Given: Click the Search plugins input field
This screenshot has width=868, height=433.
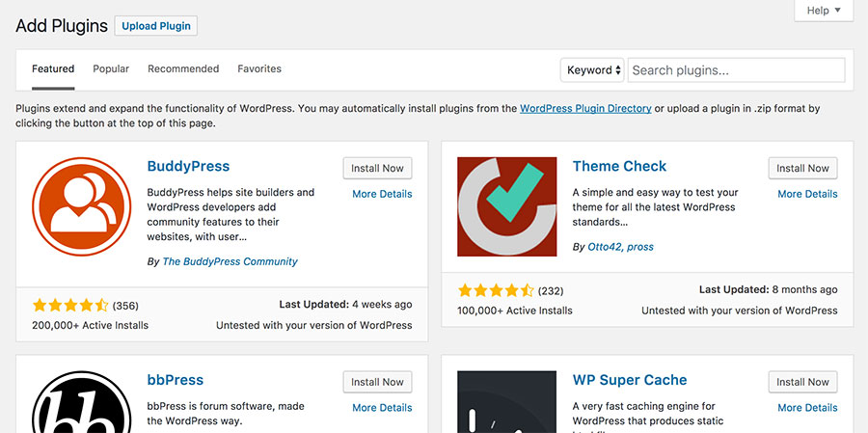Looking at the screenshot, I should [736, 70].
